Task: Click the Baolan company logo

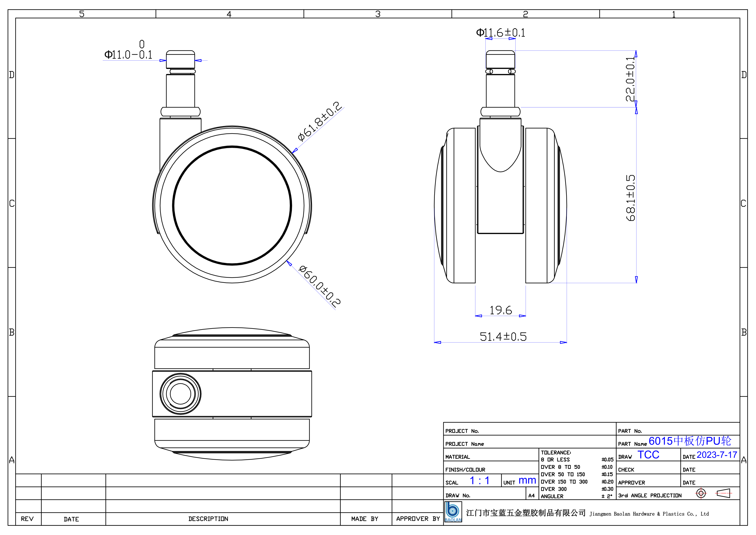Action: click(453, 512)
